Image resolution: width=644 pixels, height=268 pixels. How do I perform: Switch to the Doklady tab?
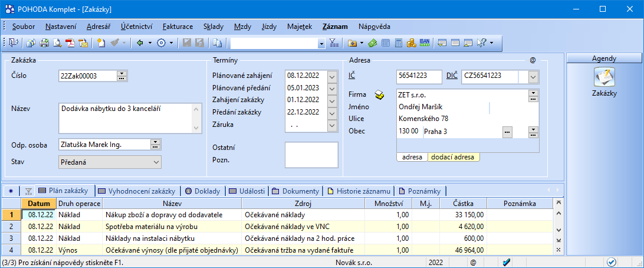(203, 191)
